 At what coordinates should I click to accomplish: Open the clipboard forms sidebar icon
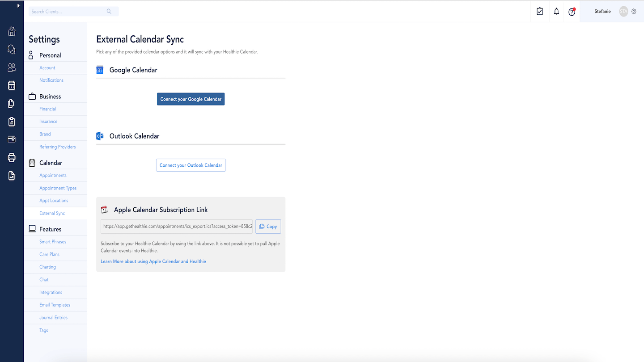[12, 122]
